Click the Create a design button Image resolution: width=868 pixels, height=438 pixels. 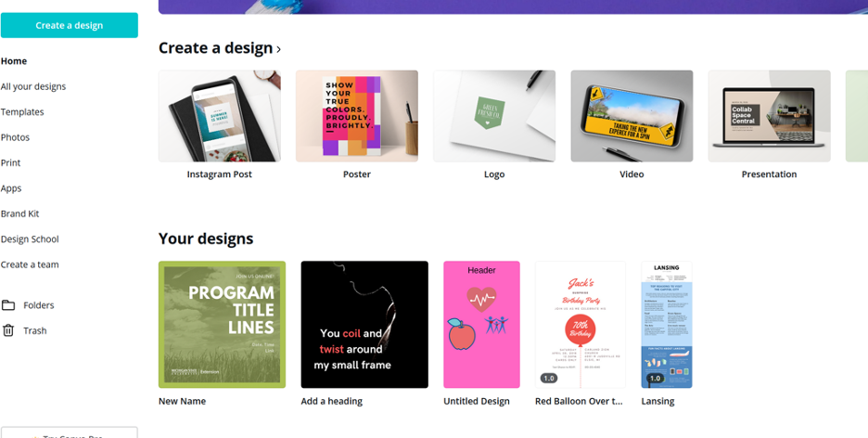point(70,25)
